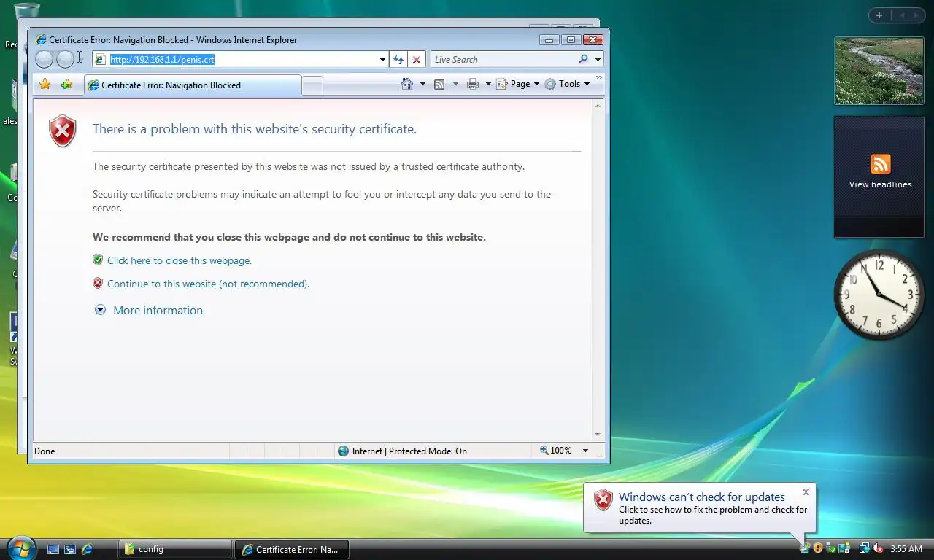Click the plus button to add sidebar gadgets
Image resolution: width=934 pixels, height=560 pixels.
point(879,15)
